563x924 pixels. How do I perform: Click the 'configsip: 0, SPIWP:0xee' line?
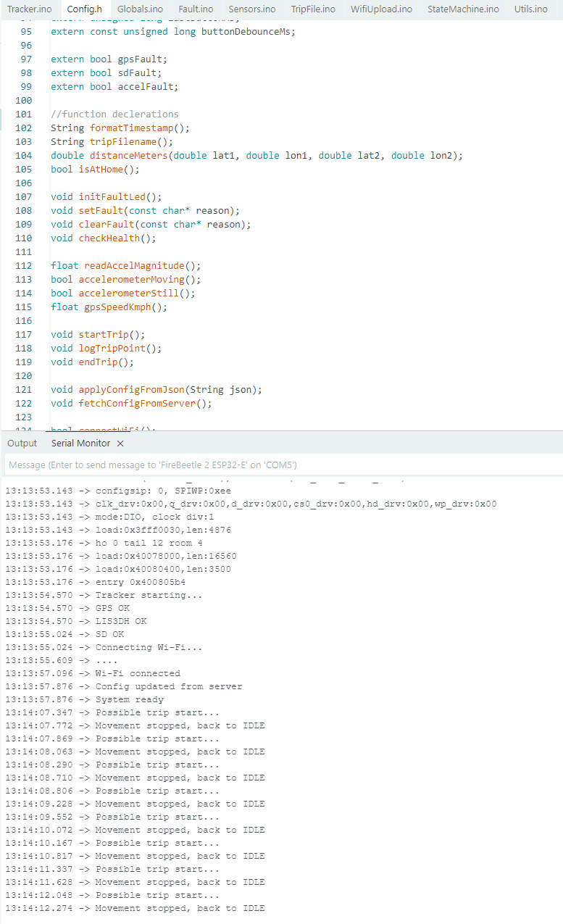[118, 491]
